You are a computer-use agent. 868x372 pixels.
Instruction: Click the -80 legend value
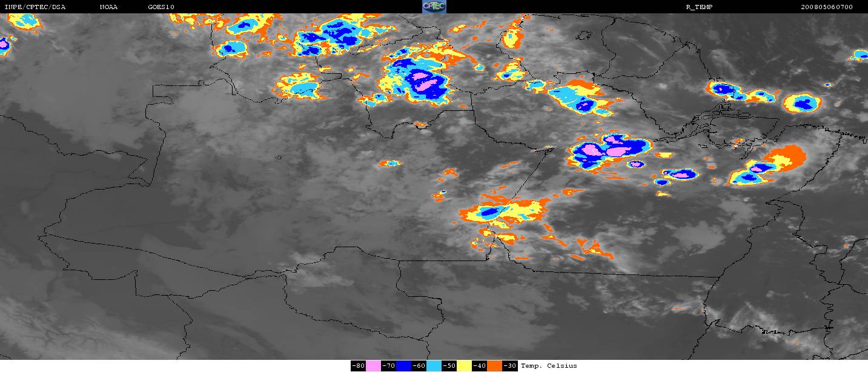pos(358,366)
